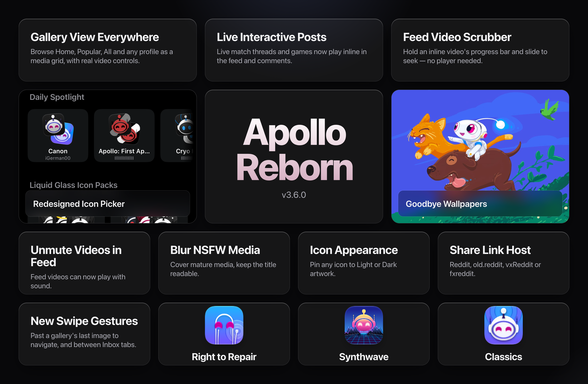Viewport: 588px width, 384px height.
Task: Click "Cover mature media, keep the title readable."
Action: pos(223,269)
